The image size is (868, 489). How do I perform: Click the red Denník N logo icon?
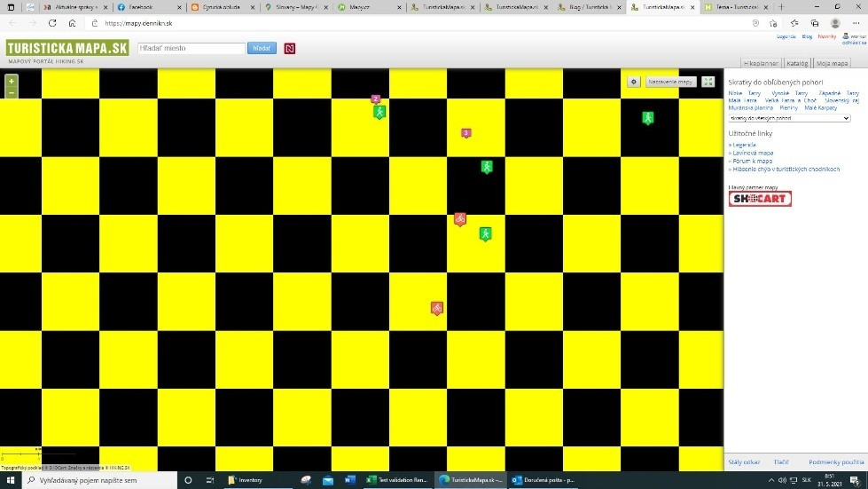(290, 48)
